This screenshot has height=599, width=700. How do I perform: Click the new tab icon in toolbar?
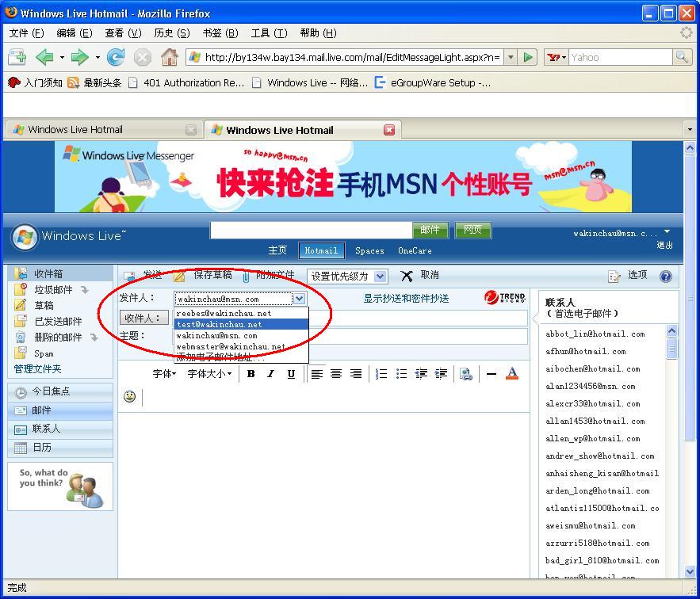pyautogui.click(x=17, y=57)
